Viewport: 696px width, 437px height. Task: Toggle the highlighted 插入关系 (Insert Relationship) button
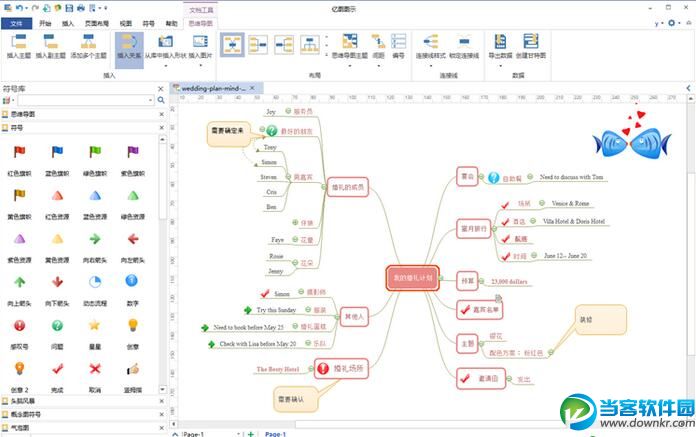tap(129, 49)
